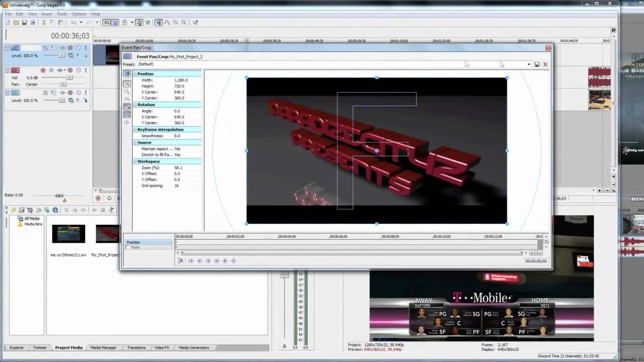Collapse the Position property group

point(135,74)
